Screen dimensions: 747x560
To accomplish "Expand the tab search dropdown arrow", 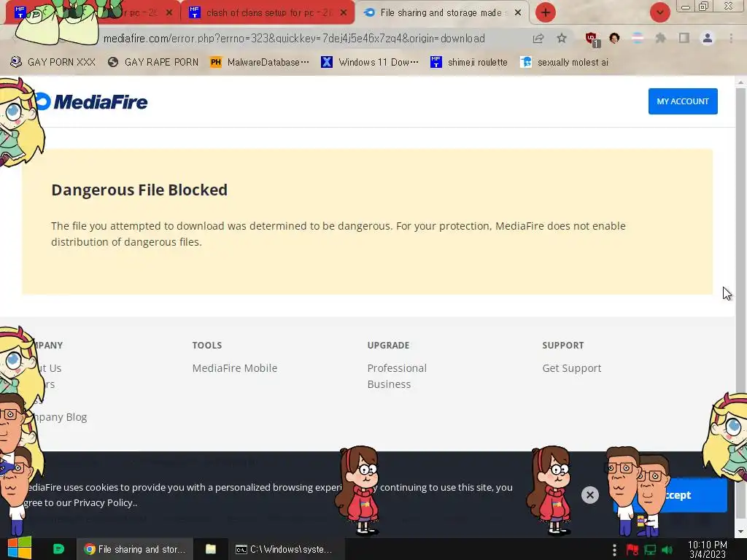I will click(659, 12).
